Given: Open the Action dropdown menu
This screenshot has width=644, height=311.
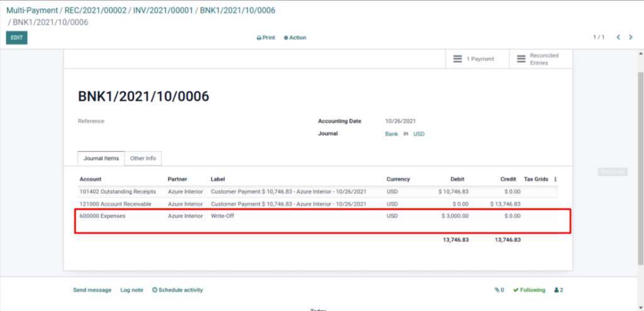Looking at the screenshot, I should tap(296, 38).
